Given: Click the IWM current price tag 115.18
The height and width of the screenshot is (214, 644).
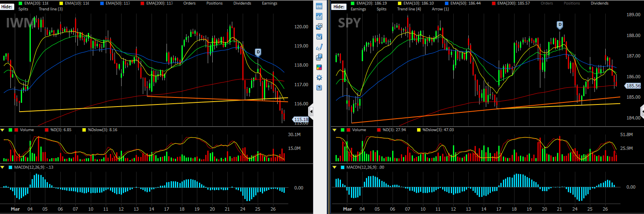Looking at the screenshot, I should [x=301, y=120].
